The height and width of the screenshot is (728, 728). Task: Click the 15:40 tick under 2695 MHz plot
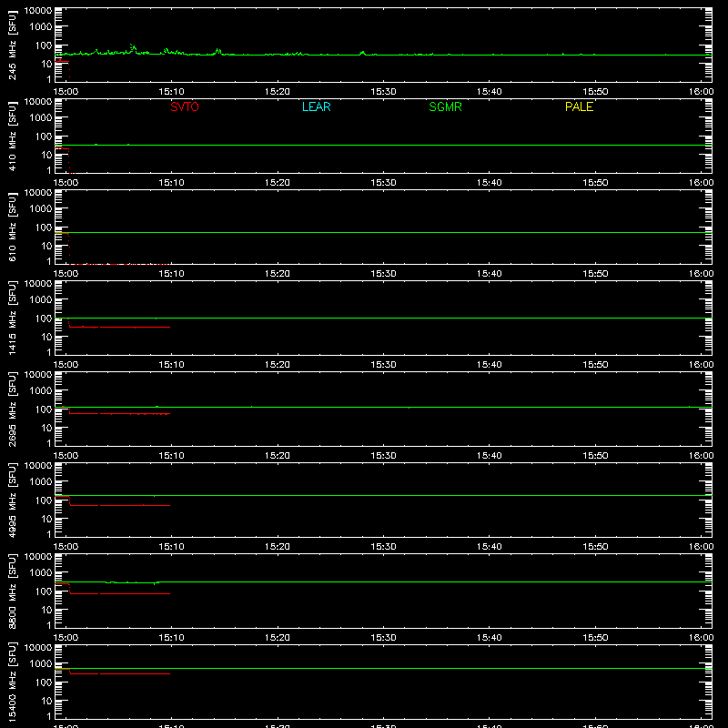[x=489, y=456]
